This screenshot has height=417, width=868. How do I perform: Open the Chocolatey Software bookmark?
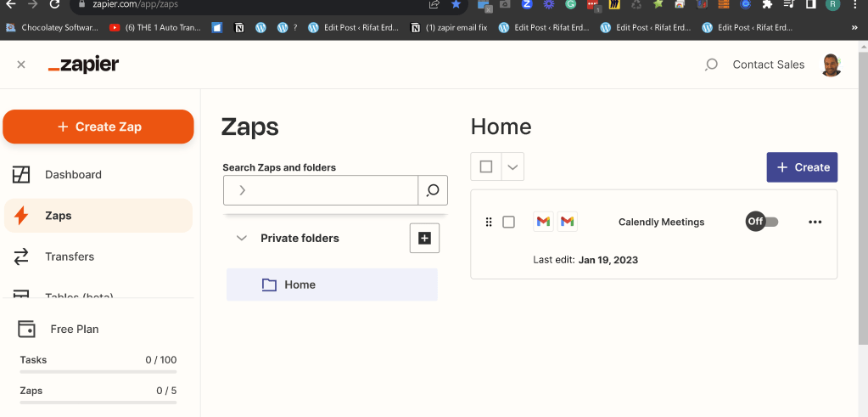[x=52, y=27]
